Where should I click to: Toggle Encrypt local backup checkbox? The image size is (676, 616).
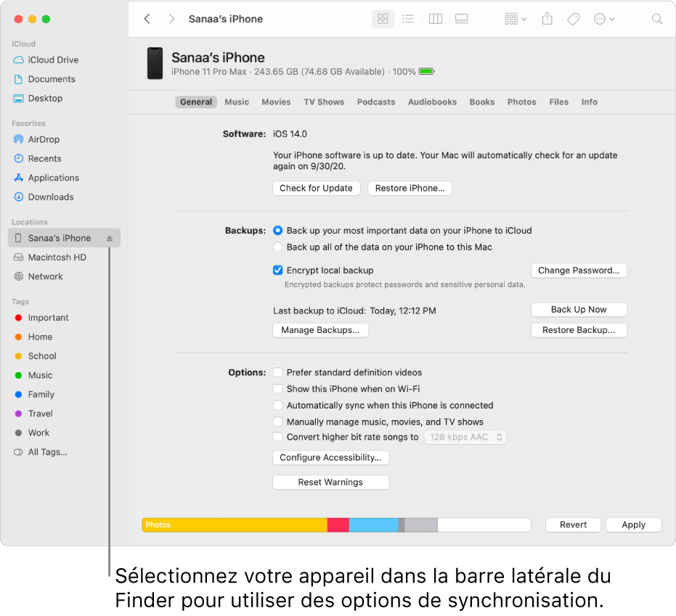coord(278,270)
